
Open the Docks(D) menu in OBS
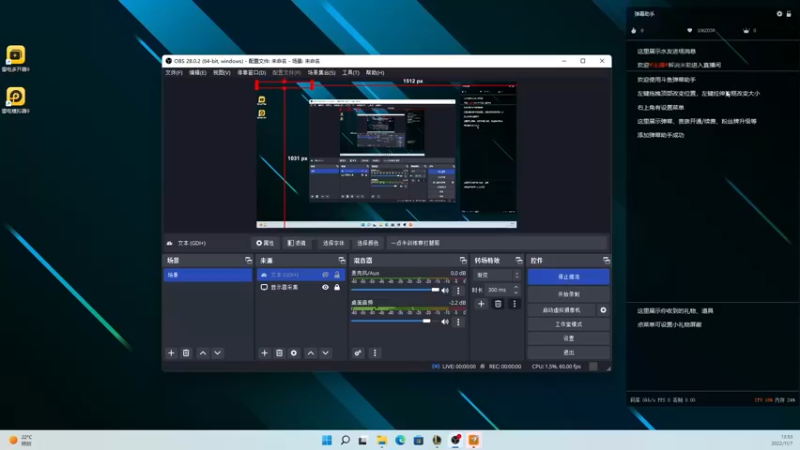coord(252,73)
